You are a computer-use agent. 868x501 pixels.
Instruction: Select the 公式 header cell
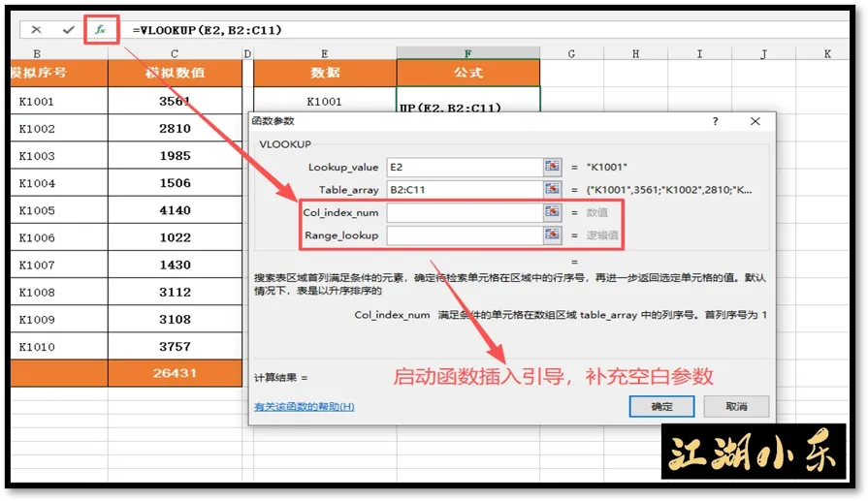468,73
